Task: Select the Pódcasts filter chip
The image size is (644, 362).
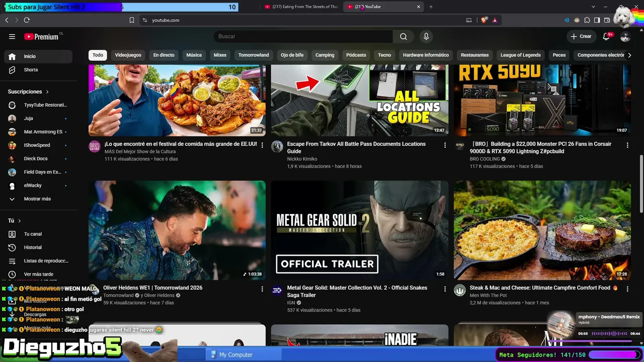Action: 356,55
